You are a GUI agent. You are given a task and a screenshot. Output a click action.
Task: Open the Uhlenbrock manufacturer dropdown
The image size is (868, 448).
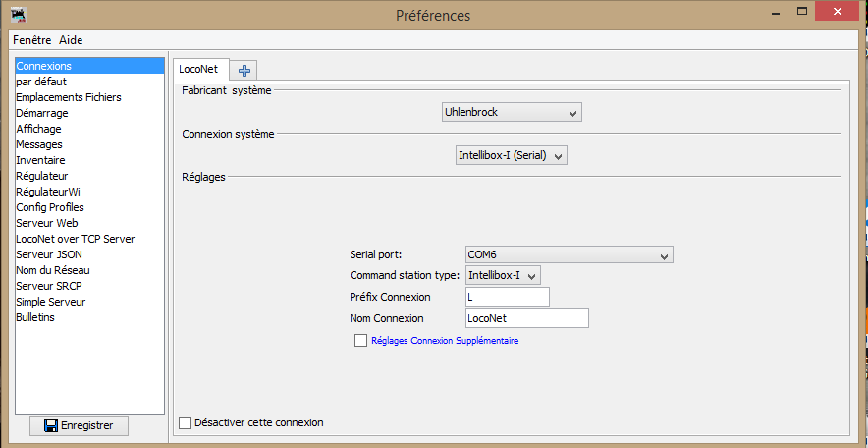click(x=512, y=112)
